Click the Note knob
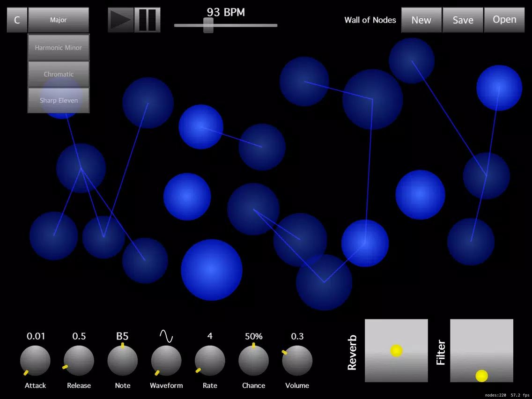Screen dimensions: 532x399 123,361
